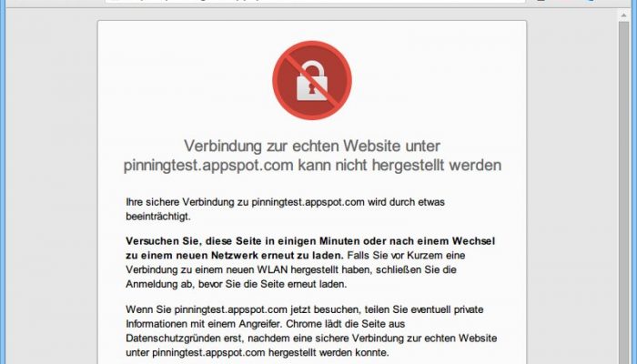
Task: Click 'Falls Sie vor Kurzem eine' sentence start
Action: pyautogui.click(x=406, y=255)
